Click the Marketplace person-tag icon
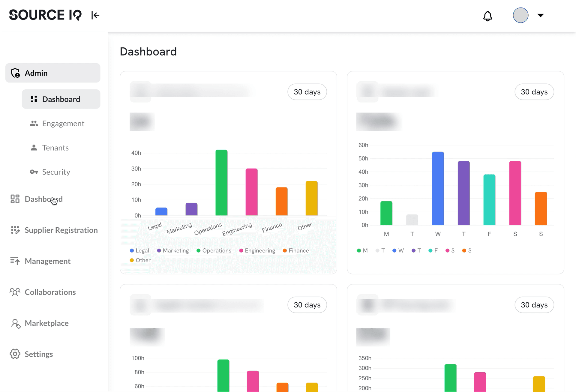The image size is (576, 392). (x=16, y=324)
